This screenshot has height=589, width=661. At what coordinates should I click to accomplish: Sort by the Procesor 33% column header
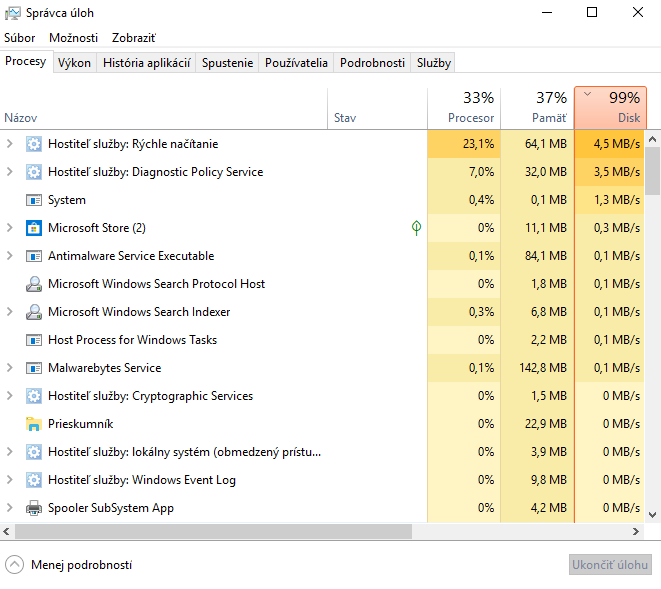(464, 108)
